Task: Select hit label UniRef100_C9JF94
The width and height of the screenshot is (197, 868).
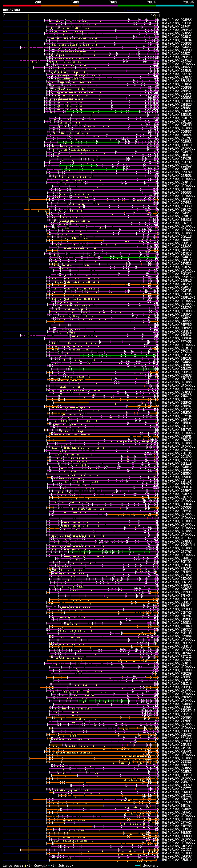Action: [176, 40]
